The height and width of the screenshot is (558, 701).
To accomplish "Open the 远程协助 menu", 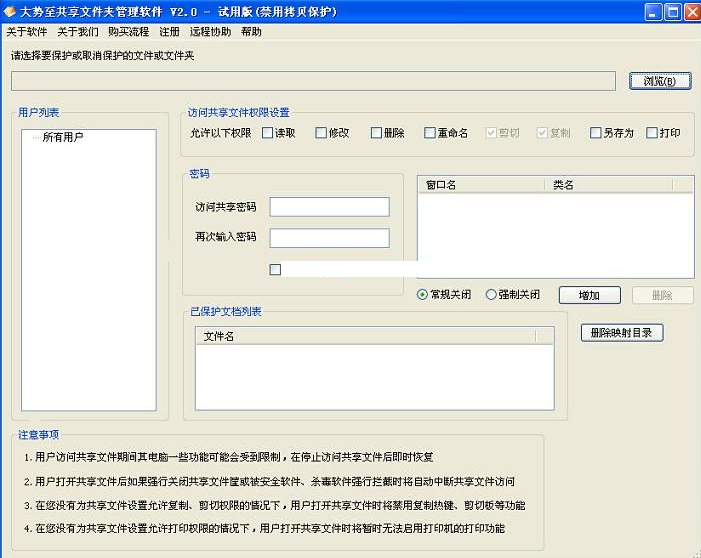I will 210,32.
